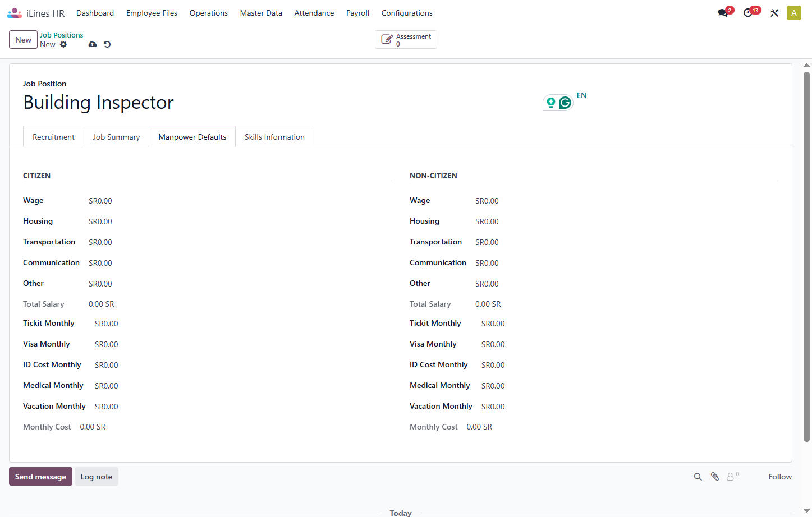
Task: Click the Send message button
Action: (40, 477)
